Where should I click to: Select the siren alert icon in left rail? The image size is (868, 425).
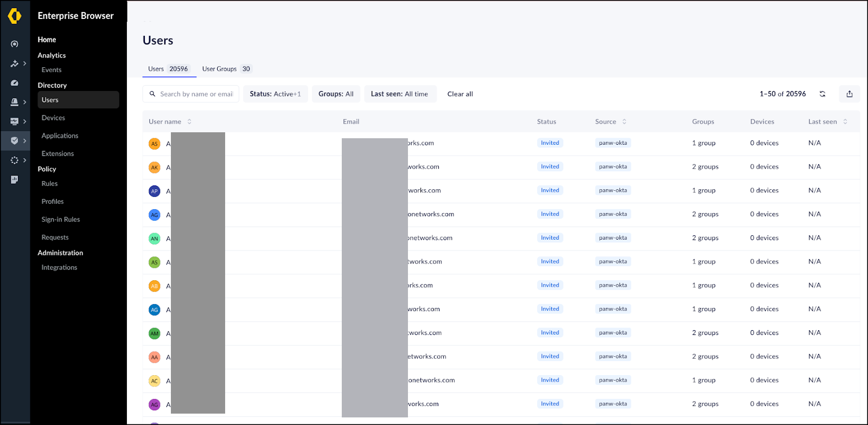click(15, 102)
